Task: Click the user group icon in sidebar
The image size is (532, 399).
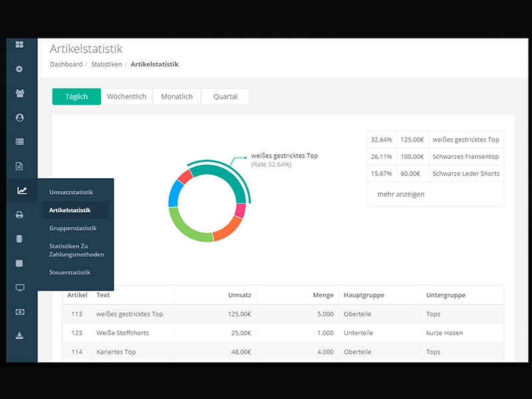Action: click(20, 93)
